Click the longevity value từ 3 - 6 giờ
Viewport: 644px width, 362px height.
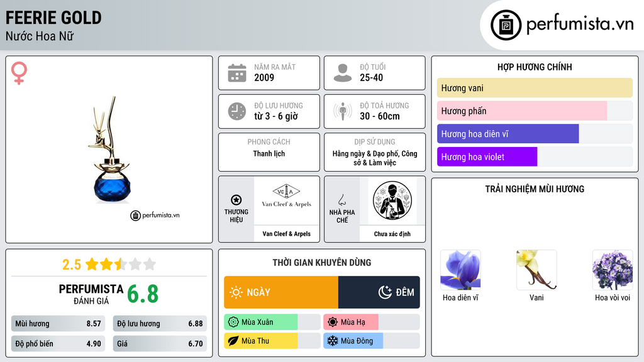276,116
